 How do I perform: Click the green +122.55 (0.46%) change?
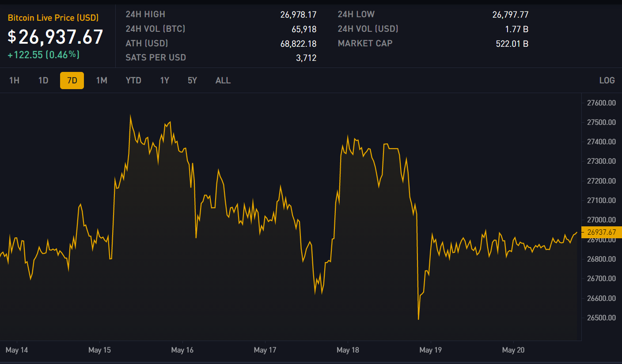coord(43,55)
